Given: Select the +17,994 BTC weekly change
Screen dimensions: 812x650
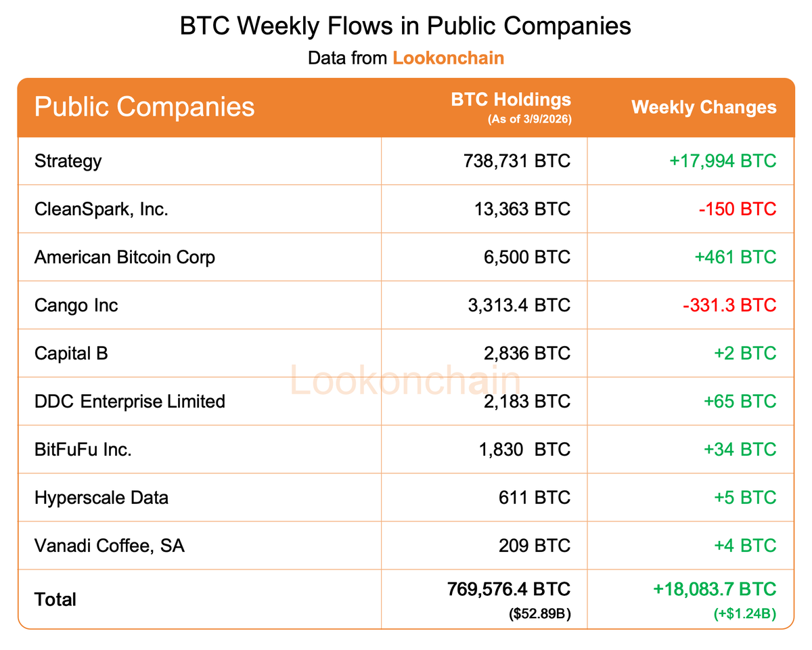Looking at the screenshot, I should tap(722, 161).
